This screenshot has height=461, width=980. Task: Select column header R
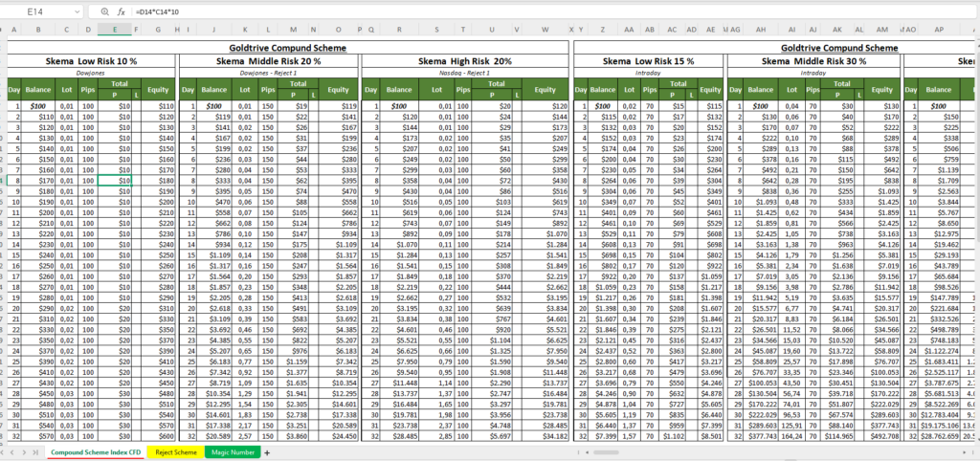click(x=399, y=30)
